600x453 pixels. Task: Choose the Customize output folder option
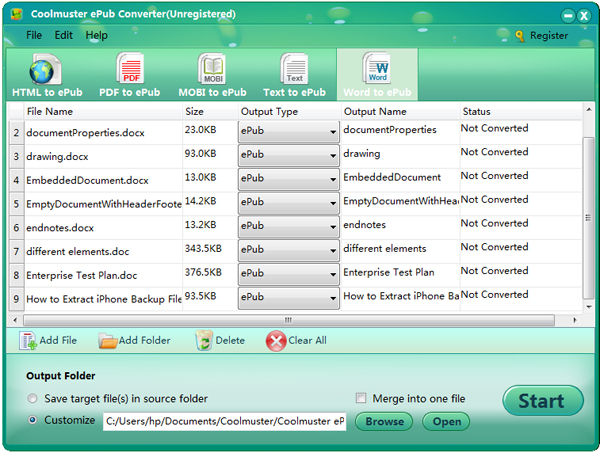[33, 420]
